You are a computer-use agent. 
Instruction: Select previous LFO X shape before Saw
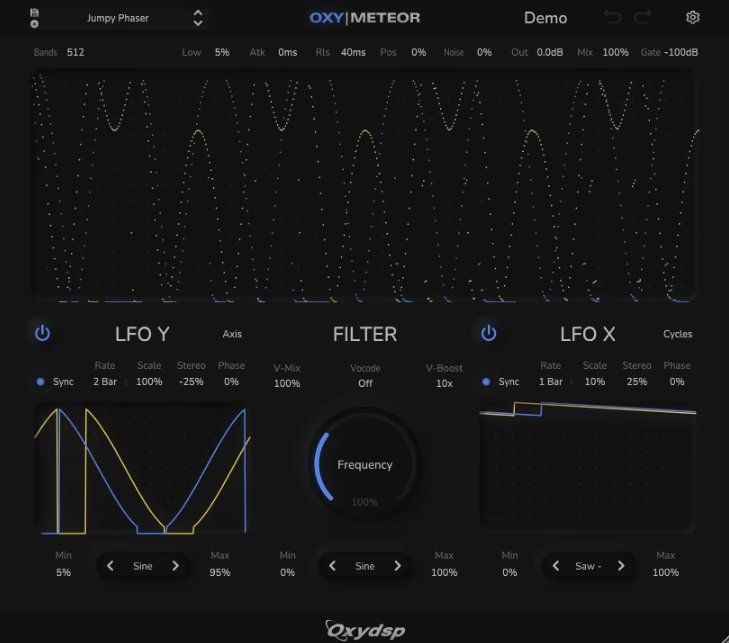[x=555, y=566]
